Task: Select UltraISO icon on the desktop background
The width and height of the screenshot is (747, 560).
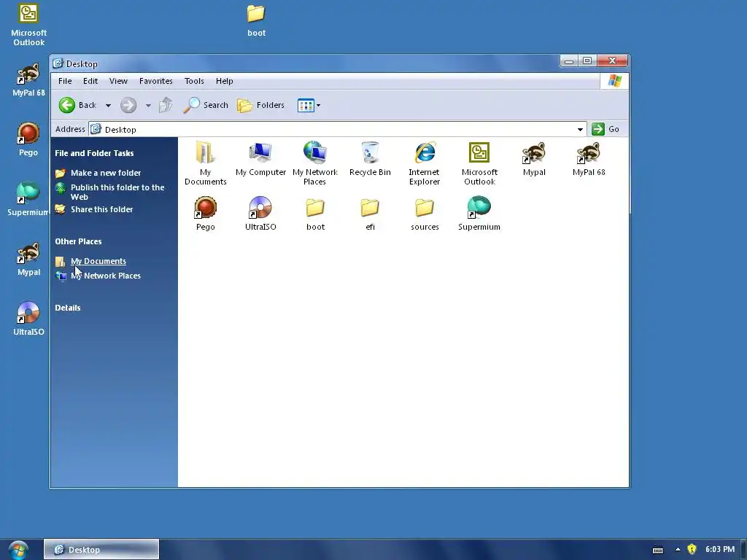Action: (28, 319)
